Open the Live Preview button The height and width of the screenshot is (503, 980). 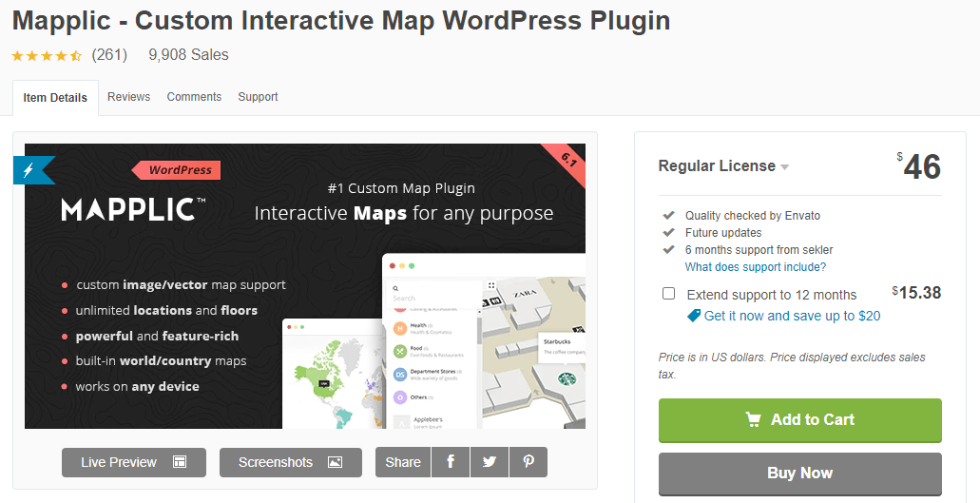pos(134,462)
